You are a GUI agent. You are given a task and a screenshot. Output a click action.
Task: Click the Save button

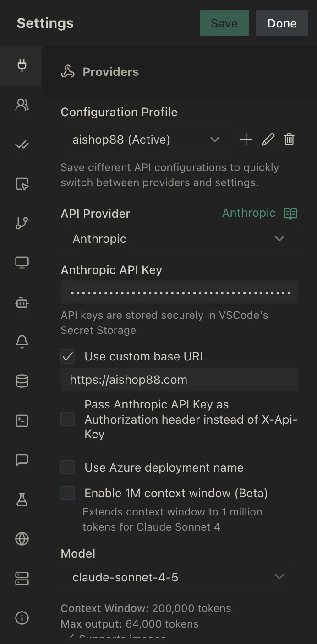point(224,23)
